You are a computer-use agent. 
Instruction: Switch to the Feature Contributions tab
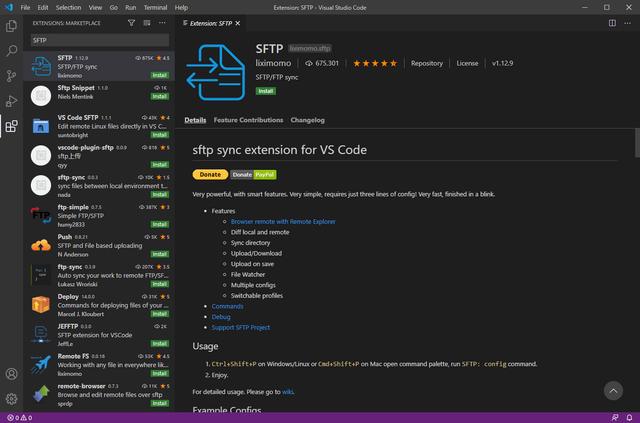point(248,120)
